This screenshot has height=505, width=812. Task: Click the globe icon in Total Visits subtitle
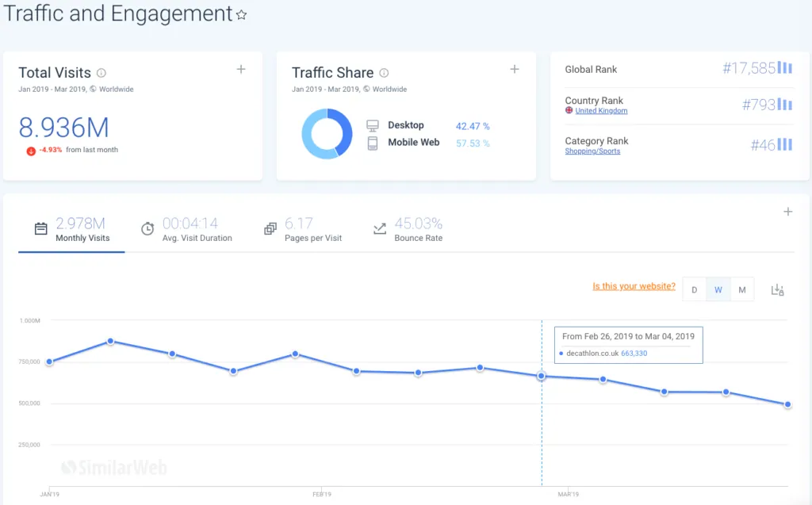pyautogui.click(x=94, y=89)
